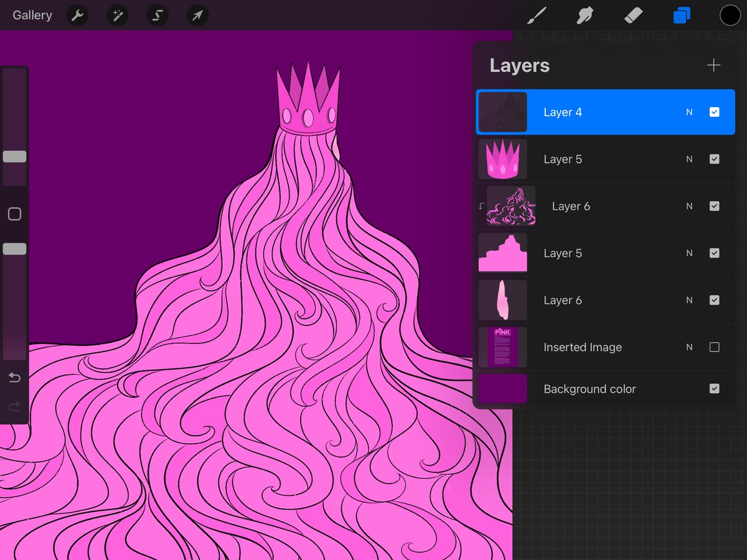Click the 'Layers' panel title
Viewport: 747px width, 560px height.
tap(520, 66)
